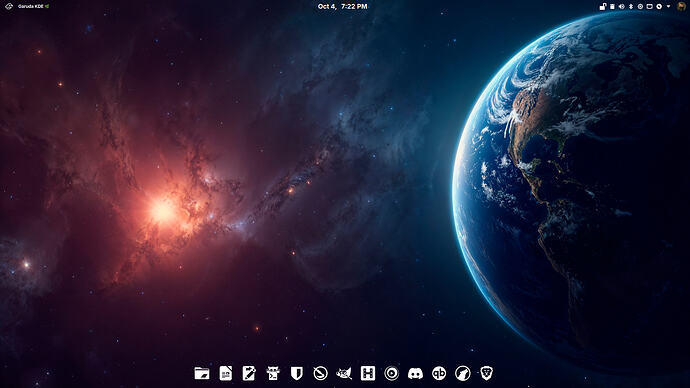Screen dimensions: 690x388
Task: Click the unlocked padlock tray icon
Action: (602, 7)
